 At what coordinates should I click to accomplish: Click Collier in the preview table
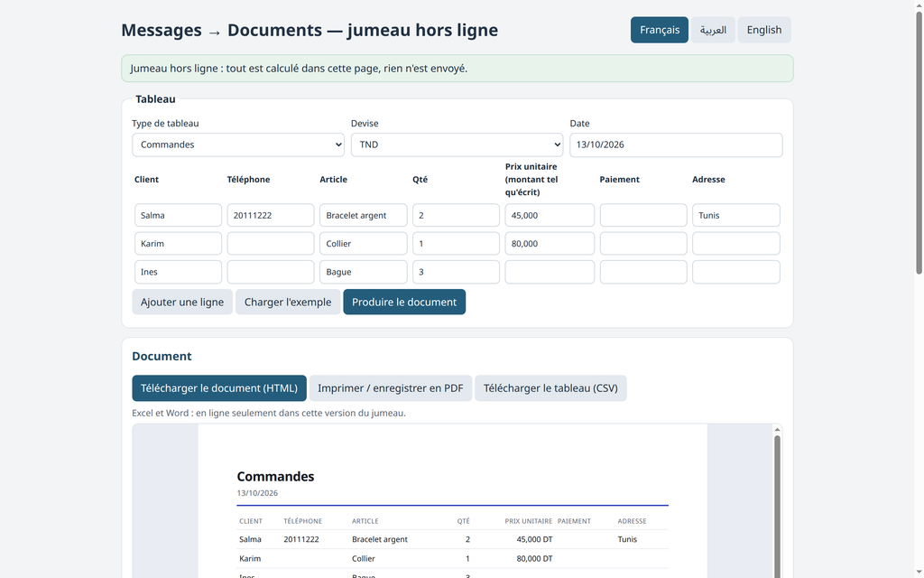click(x=364, y=558)
